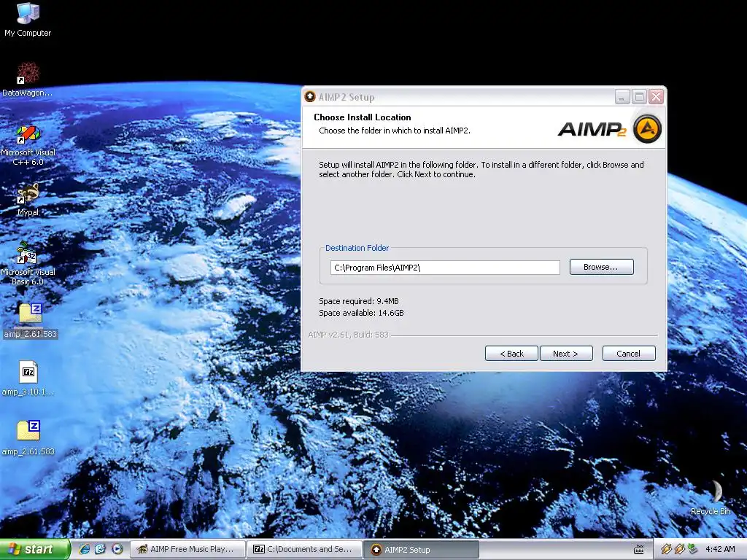Launch Internet Explorer from Quick Launch
The width and height of the screenshot is (747, 560).
(85, 549)
